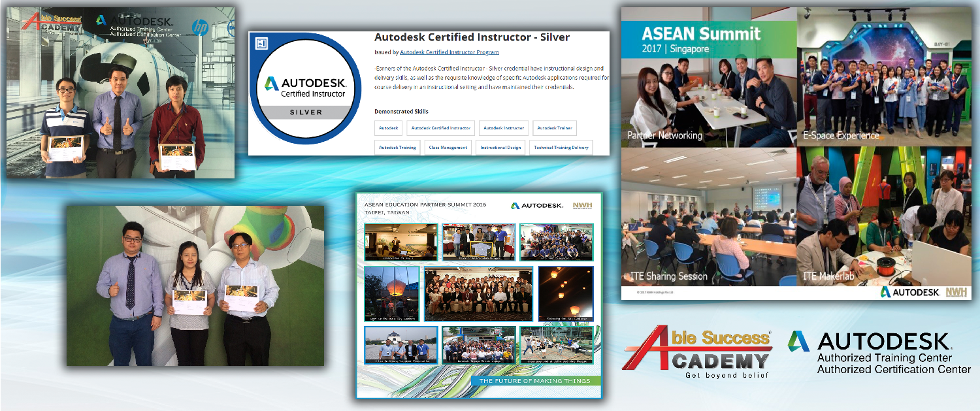
Task: Click the Autodesk logo on the Taipei summit slide
Action: click(x=536, y=205)
